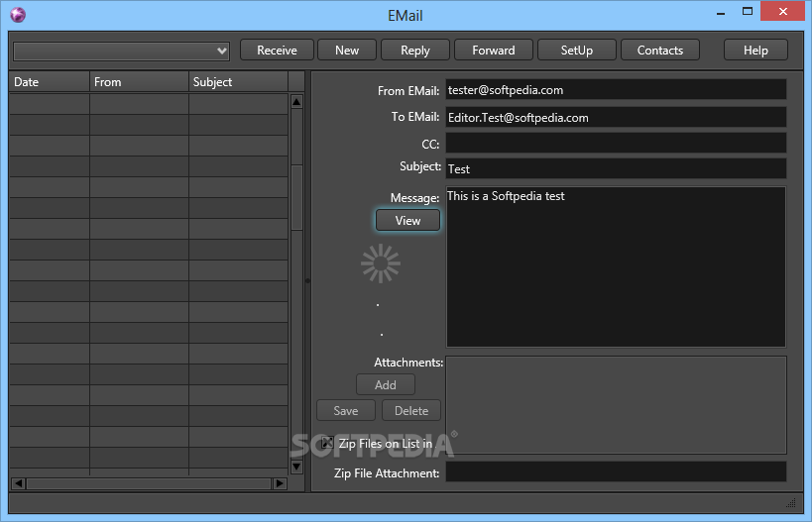Click the horizontal scroll right arrow
This screenshot has height=522, width=812.
click(280, 483)
